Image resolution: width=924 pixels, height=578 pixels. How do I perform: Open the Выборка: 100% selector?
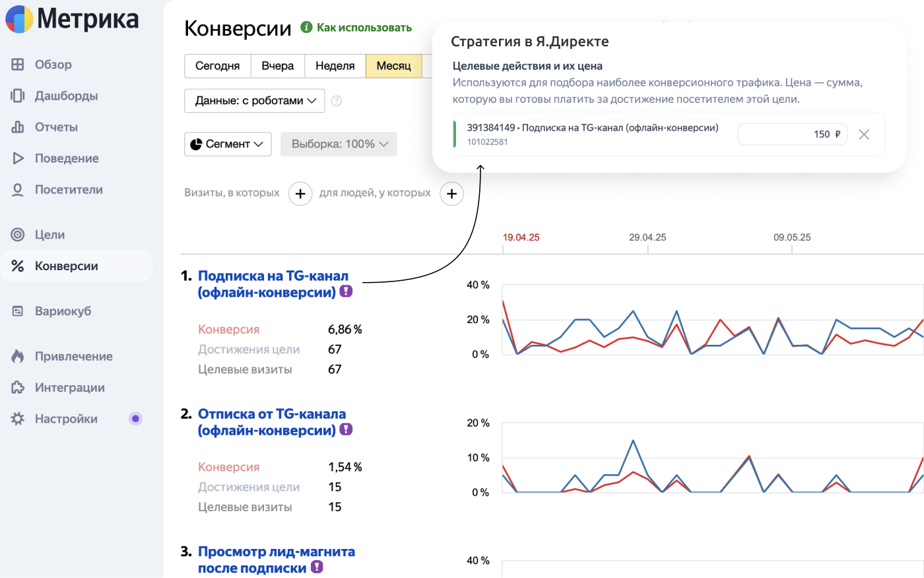(339, 144)
